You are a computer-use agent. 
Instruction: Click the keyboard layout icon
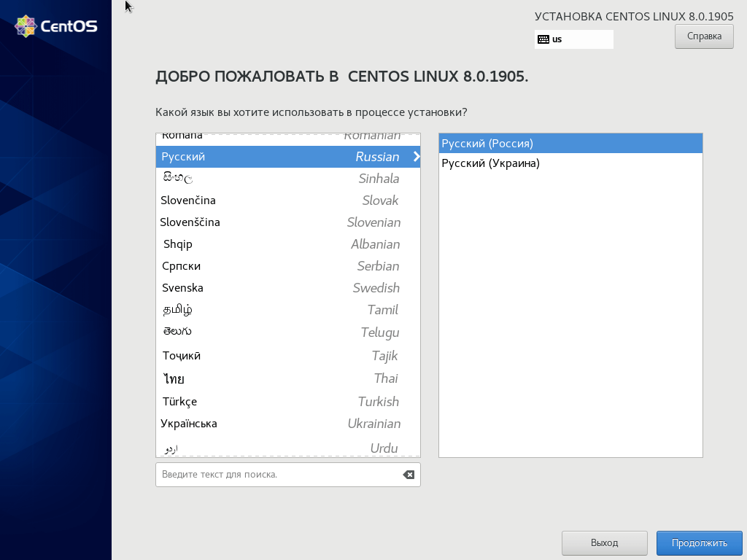543,39
